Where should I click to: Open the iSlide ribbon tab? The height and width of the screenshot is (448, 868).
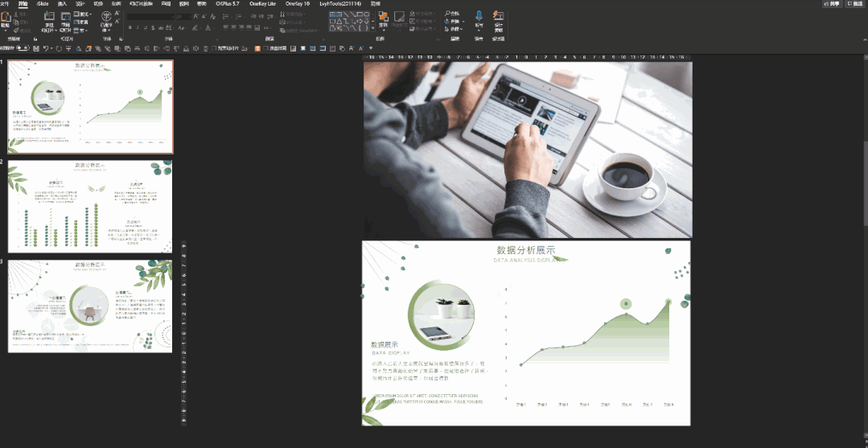click(x=43, y=4)
